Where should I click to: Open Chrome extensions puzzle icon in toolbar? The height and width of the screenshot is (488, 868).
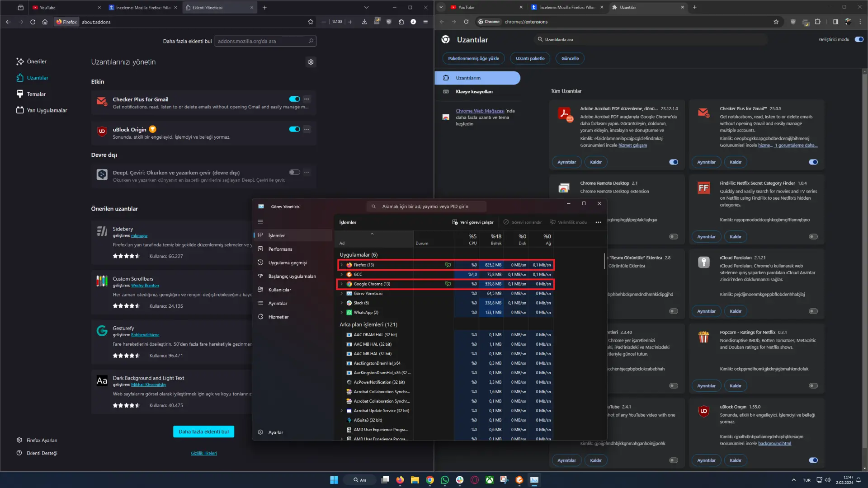tap(817, 22)
